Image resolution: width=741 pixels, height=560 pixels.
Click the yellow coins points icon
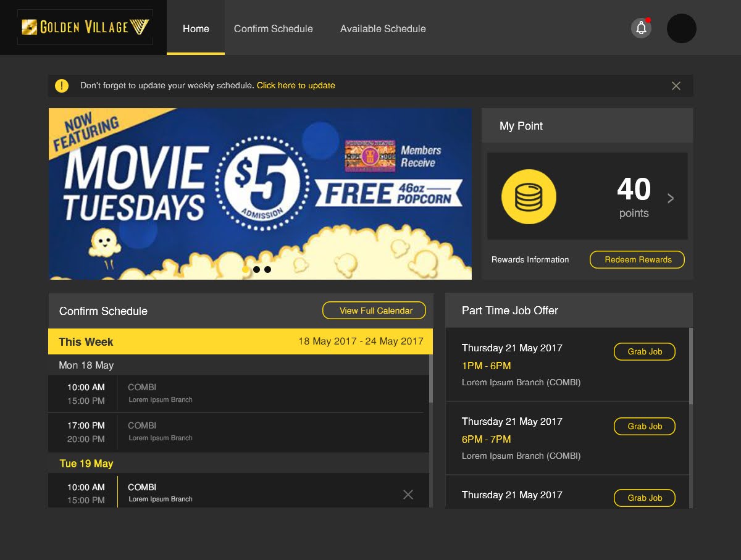tap(529, 197)
